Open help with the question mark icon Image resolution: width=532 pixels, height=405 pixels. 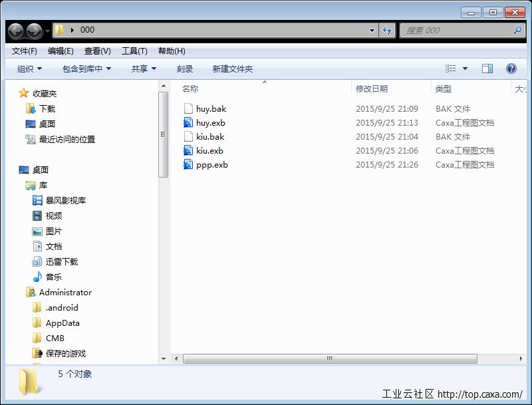coord(511,68)
